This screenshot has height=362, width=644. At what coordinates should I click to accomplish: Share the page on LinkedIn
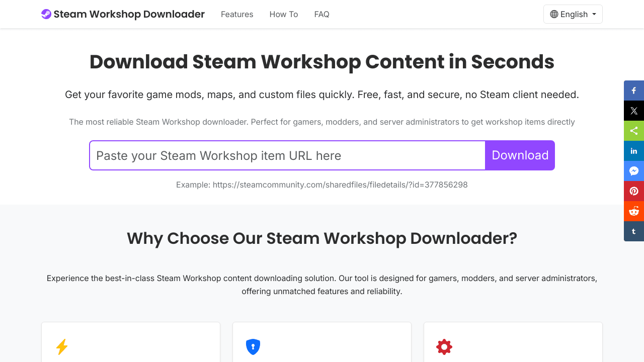[634, 151]
